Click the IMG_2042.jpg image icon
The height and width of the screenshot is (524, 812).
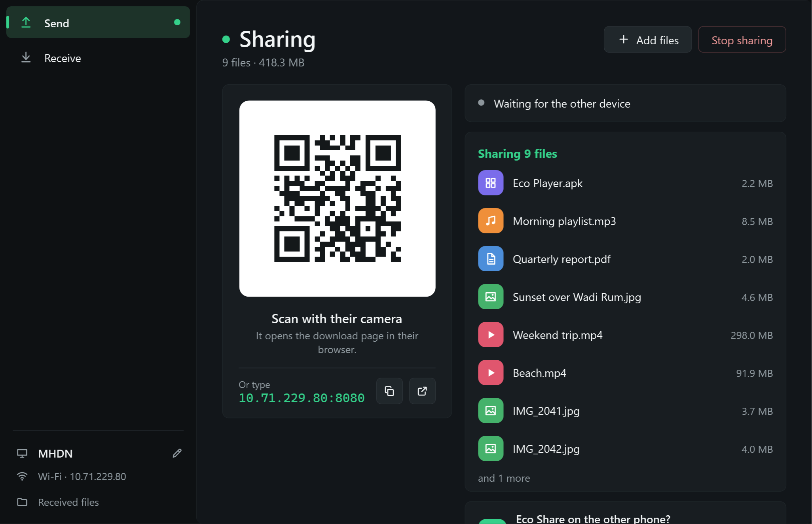[491, 448]
